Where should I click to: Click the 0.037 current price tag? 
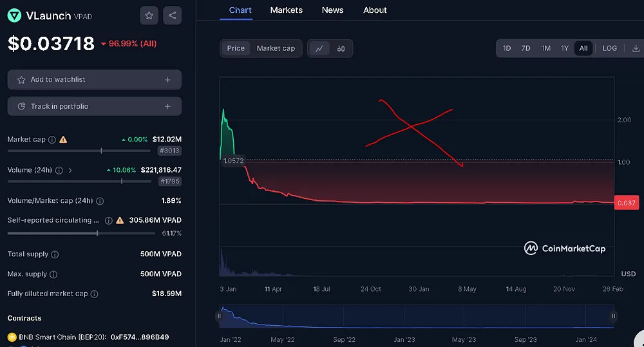pos(627,203)
